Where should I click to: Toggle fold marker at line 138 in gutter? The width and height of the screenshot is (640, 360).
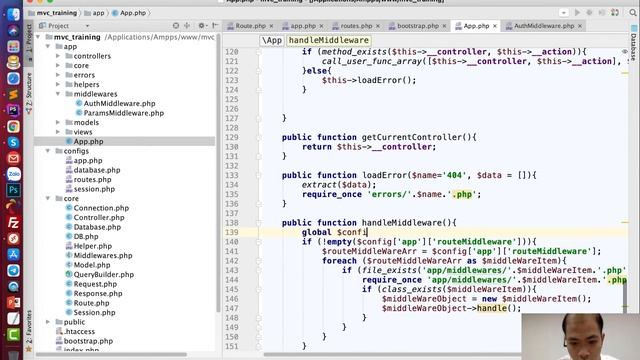pyautogui.click(x=258, y=223)
